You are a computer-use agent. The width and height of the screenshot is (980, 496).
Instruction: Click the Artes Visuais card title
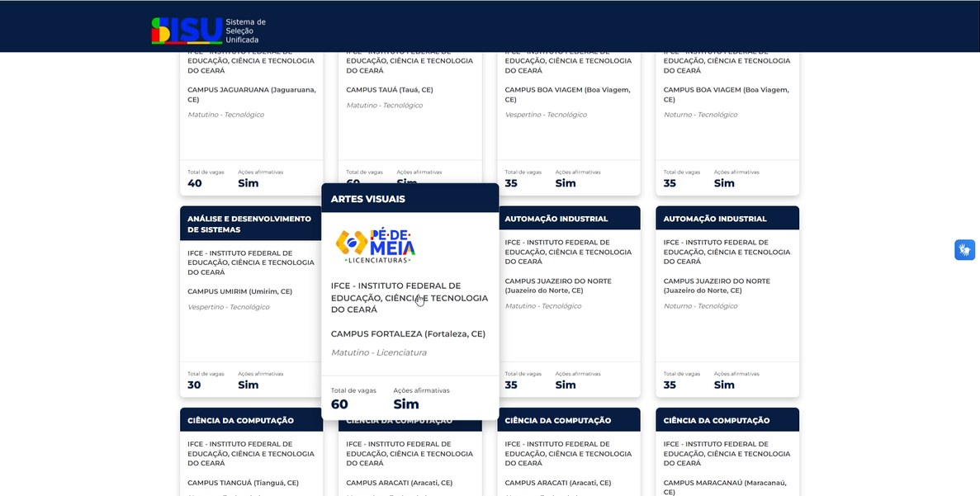(368, 199)
